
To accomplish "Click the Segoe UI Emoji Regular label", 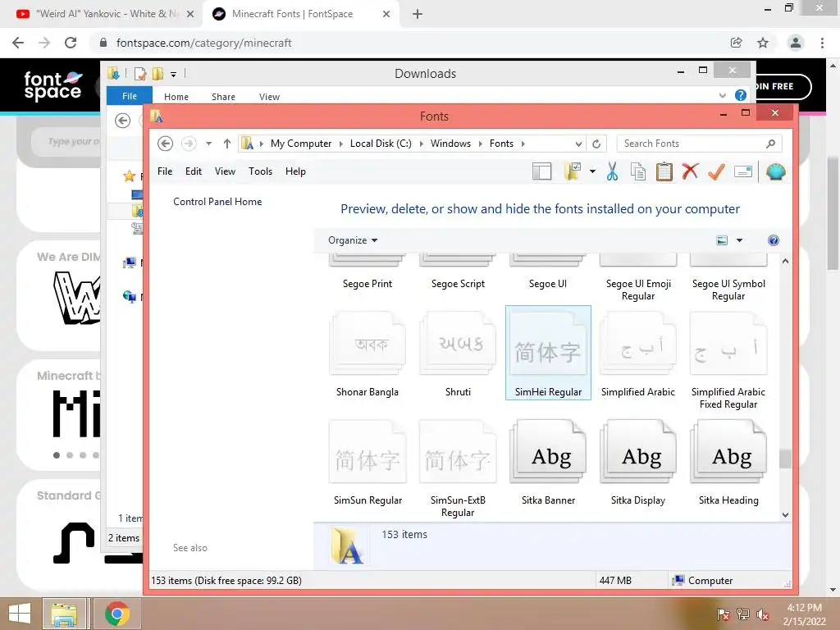I will 638,290.
